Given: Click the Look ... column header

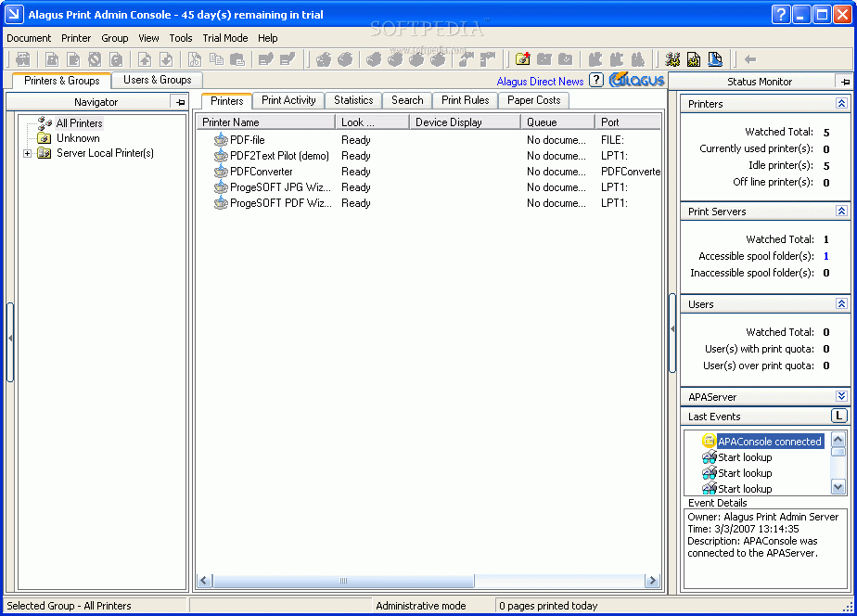Looking at the screenshot, I should 372,122.
